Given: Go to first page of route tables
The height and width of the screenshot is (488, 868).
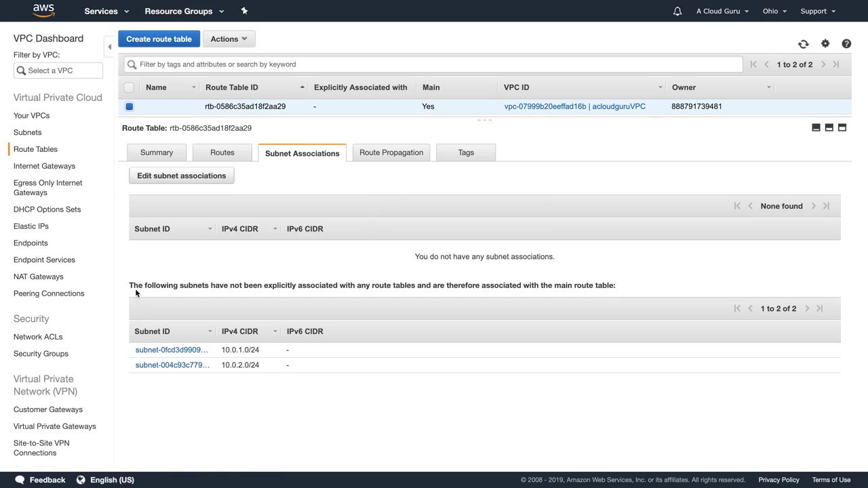Looking at the screenshot, I should click(x=753, y=64).
